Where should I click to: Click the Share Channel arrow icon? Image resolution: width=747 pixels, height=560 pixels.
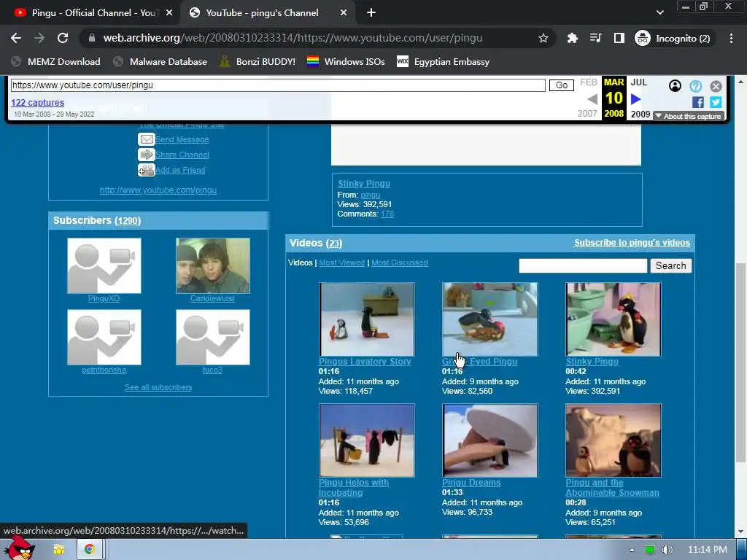[146, 155]
